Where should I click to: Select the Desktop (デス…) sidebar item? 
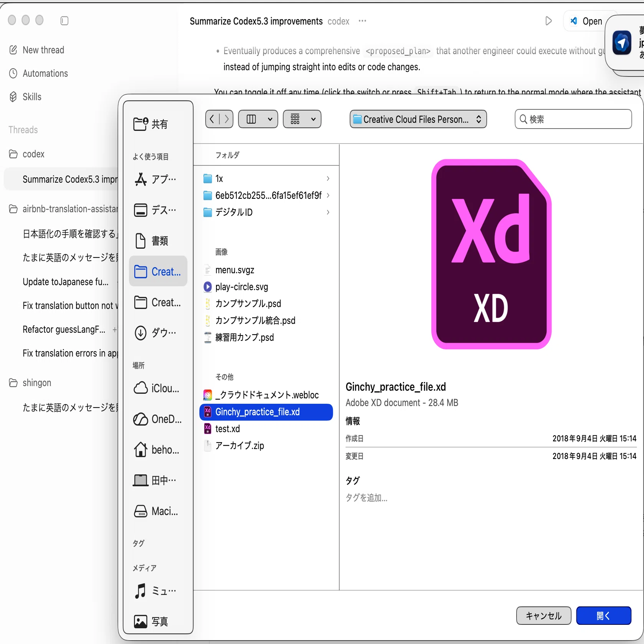click(158, 210)
